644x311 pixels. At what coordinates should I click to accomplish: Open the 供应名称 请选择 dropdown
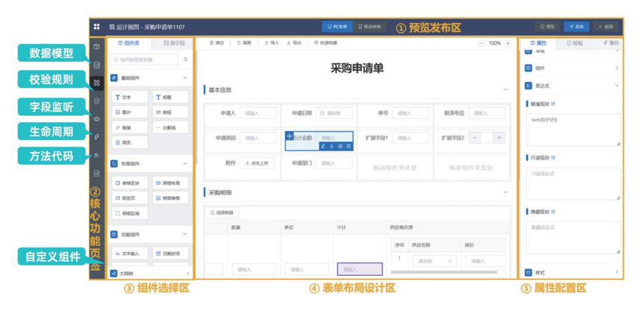pyautogui.click(x=434, y=261)
